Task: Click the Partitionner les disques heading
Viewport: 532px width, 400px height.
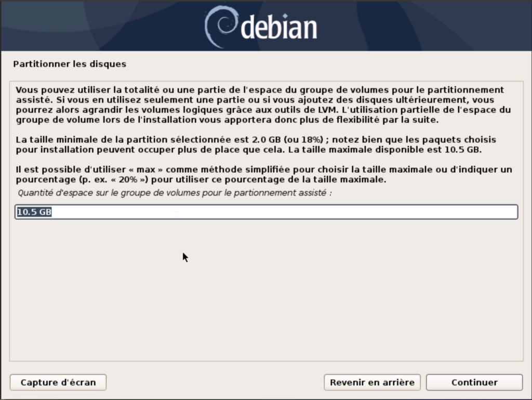Action: click(x=70, y=64)
